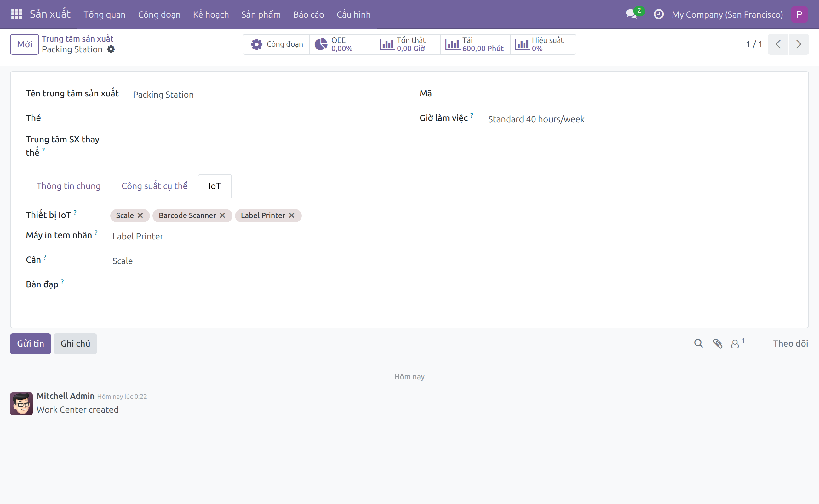Open the Cấu hình menu

point(354,14)
